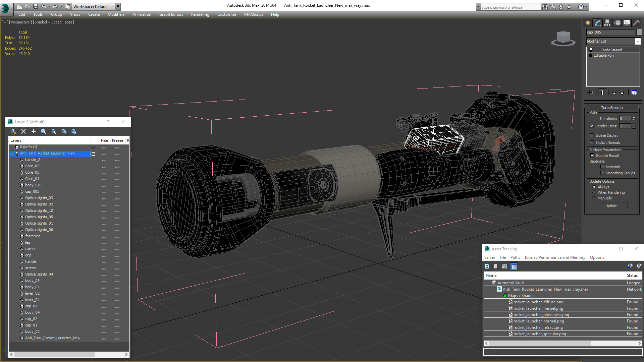Image resolution: width=644 pixels, height=362 pixels.
Task: Click the Hide column header in Layers
Action: pyautogui.click(x=104, y=140)
